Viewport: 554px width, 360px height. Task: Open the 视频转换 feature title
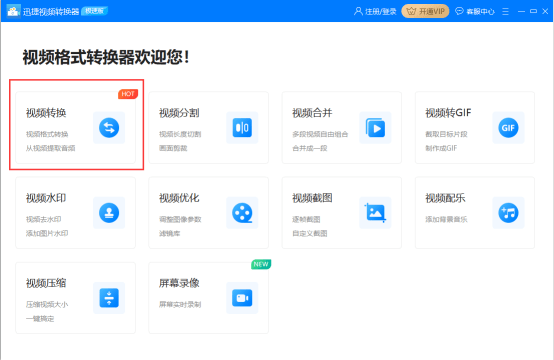(x=46, y=113)
